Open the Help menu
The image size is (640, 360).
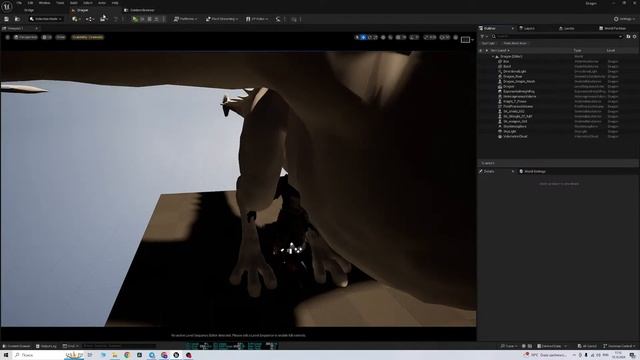(x=115, y=3)
